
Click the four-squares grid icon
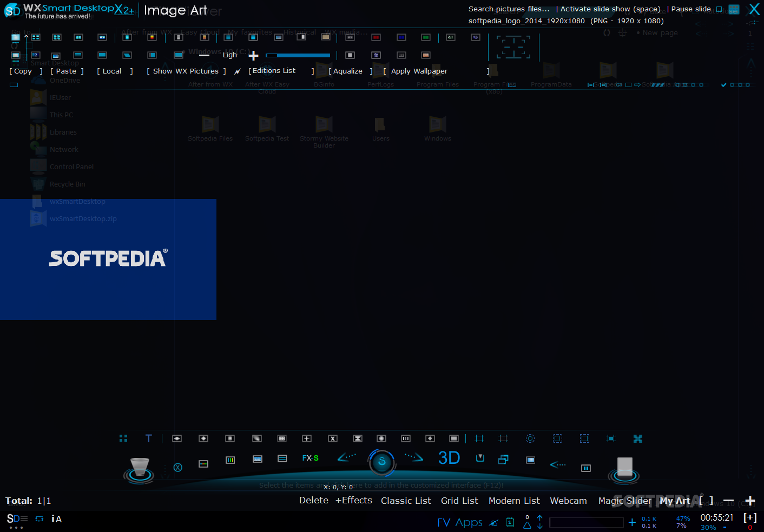pyautogui.click(x=123, y=438)
